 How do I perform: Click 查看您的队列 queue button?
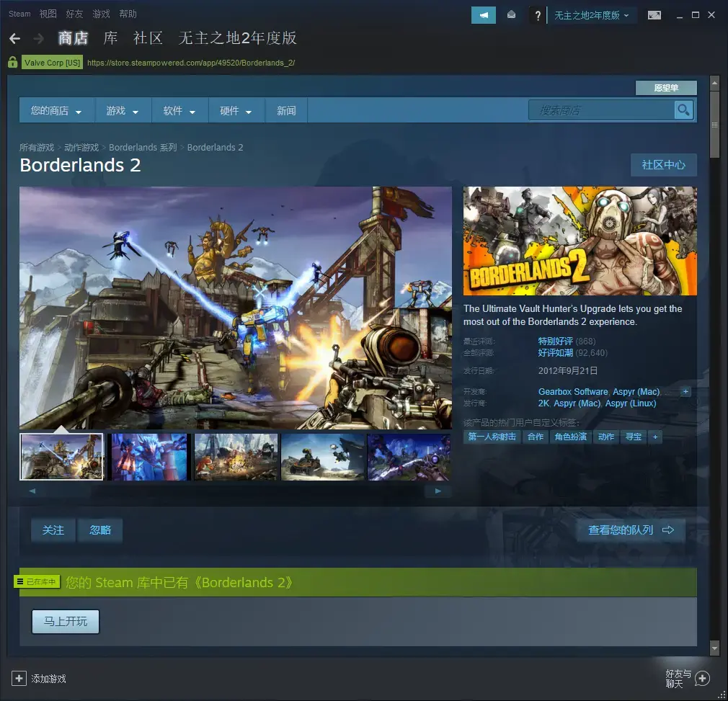631,530
